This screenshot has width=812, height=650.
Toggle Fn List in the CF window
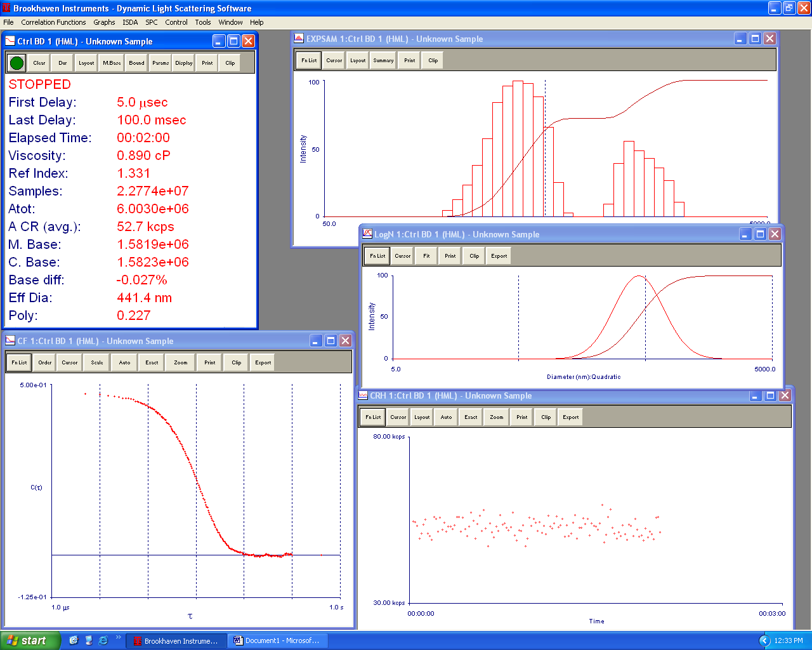tap(19, 362)
